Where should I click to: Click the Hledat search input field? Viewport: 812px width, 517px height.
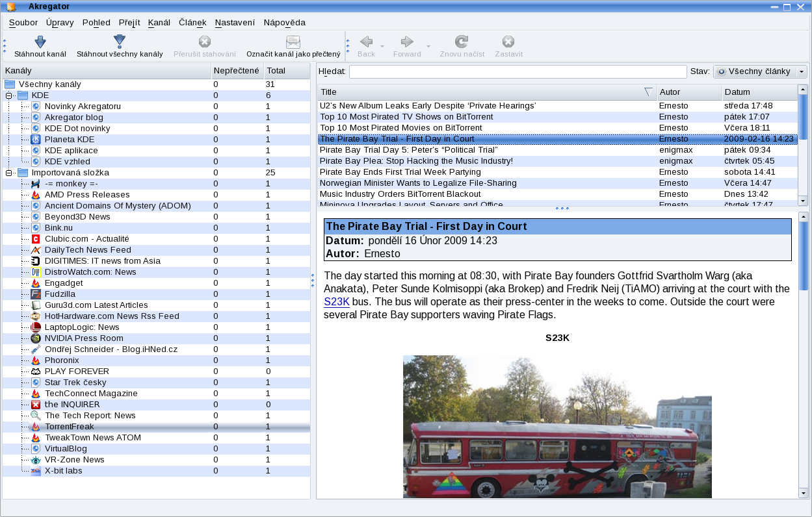[517, 71]
